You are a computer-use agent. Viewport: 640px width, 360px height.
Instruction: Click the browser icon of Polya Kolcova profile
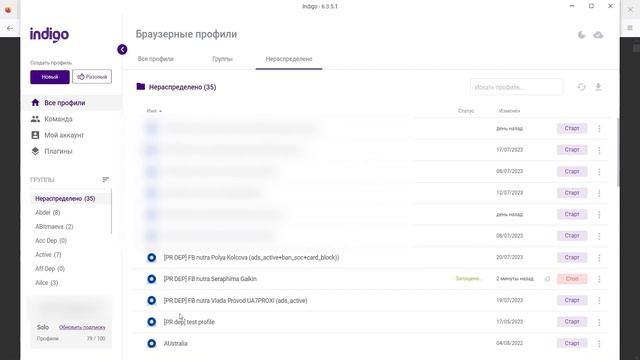pyautogui.click(x=151, y=258)
